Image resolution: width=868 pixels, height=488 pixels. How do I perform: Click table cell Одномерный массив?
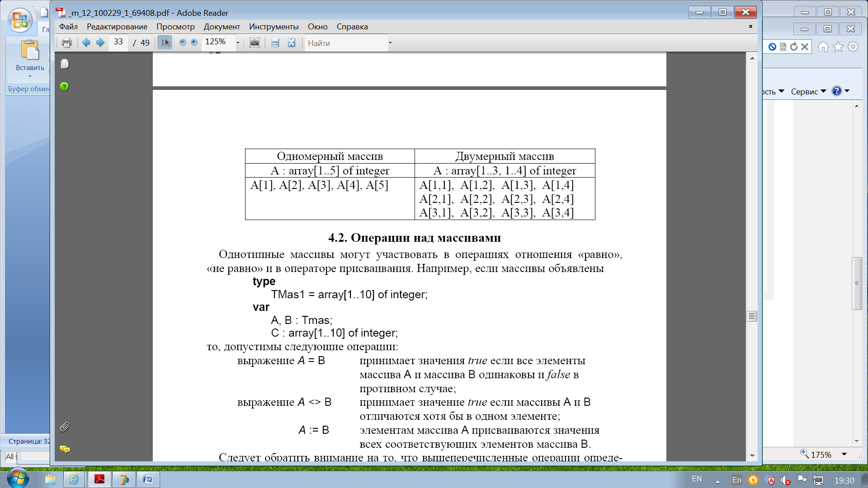coord(330,156)
